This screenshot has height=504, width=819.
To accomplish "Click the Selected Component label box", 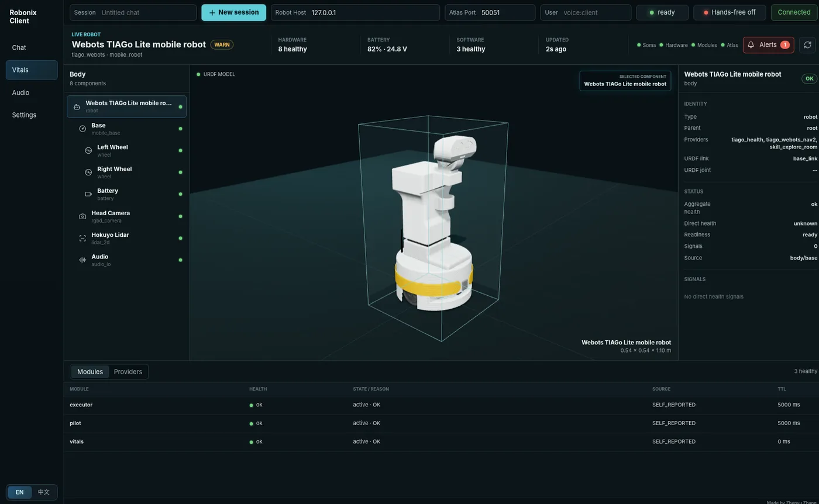I will (625, 81).
